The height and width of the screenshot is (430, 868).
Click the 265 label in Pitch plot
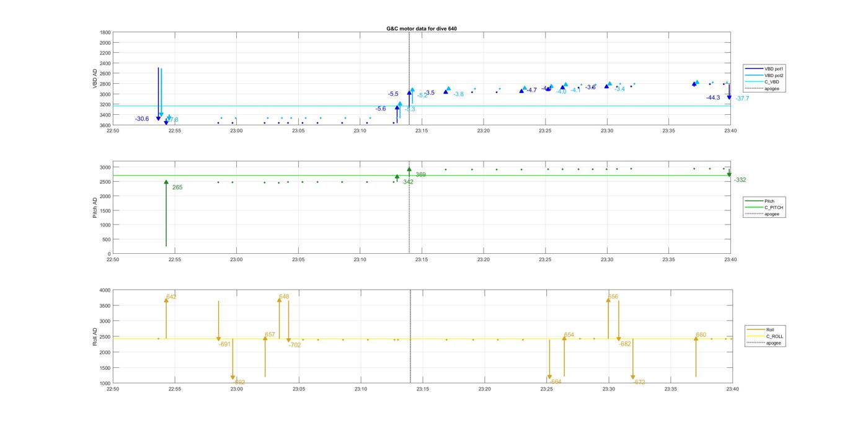(x=177, y=187)
